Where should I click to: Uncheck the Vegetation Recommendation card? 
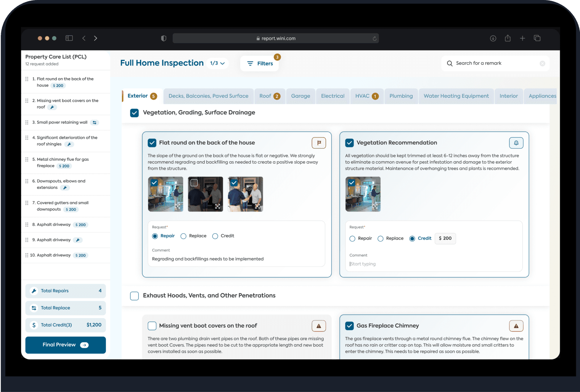pyautogui.click(x=349, y=143)
